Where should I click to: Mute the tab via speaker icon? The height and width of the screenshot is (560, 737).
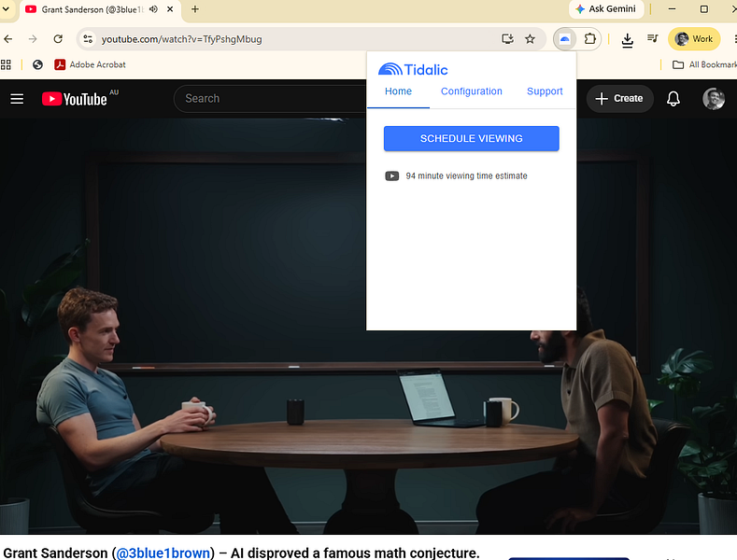[153, 9]
